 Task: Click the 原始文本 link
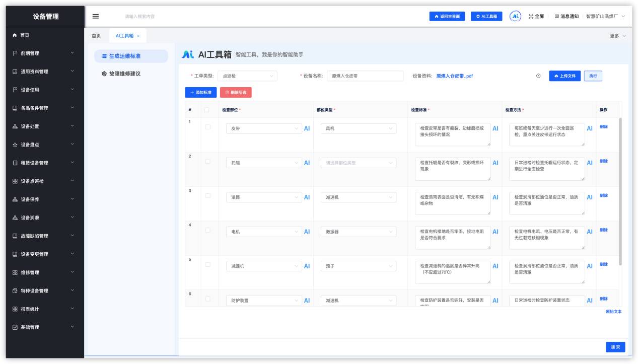click(613, 312)
